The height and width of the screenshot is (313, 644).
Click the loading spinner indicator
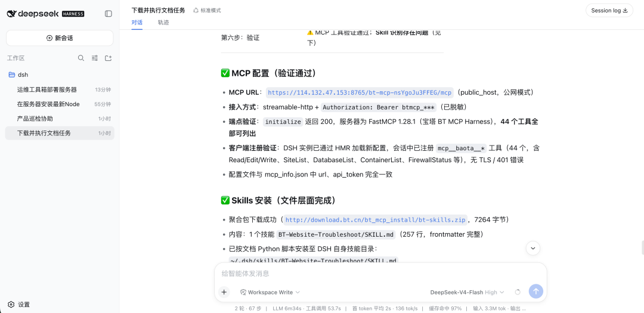tap(518, 292)
